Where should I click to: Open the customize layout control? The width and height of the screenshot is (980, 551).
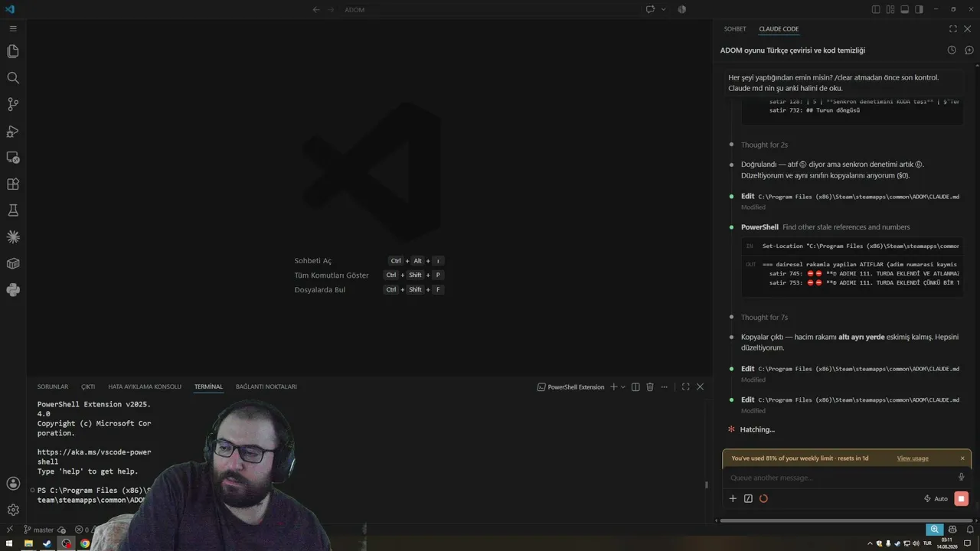[x=890, y=9]
